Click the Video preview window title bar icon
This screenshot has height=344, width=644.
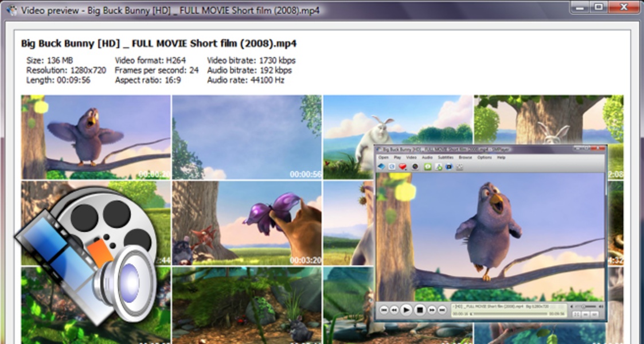[x=12, y=10]
